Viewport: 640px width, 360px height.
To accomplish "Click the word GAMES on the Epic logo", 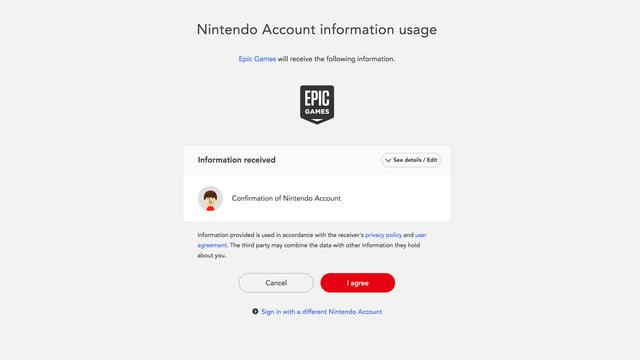I will pyautogui.click(x=317, y=111).
